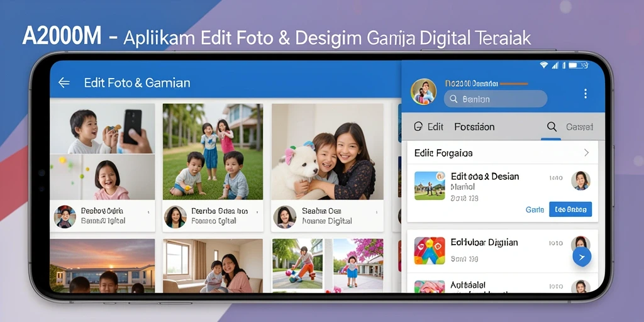
Task: Open the photo of girl in pink shirt
Action: click(103, 177)
